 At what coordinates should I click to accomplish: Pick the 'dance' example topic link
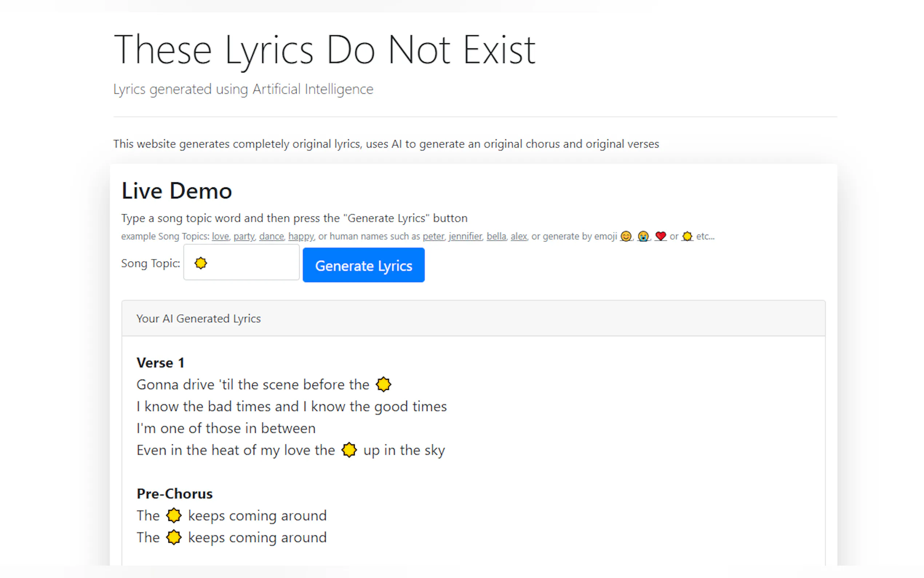click(271, 237)
